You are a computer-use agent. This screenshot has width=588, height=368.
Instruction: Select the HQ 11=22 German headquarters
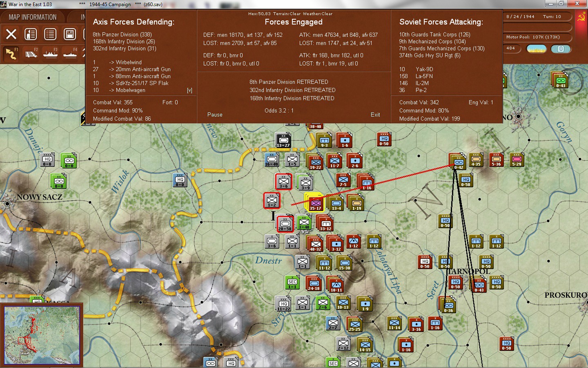(283, 304)
